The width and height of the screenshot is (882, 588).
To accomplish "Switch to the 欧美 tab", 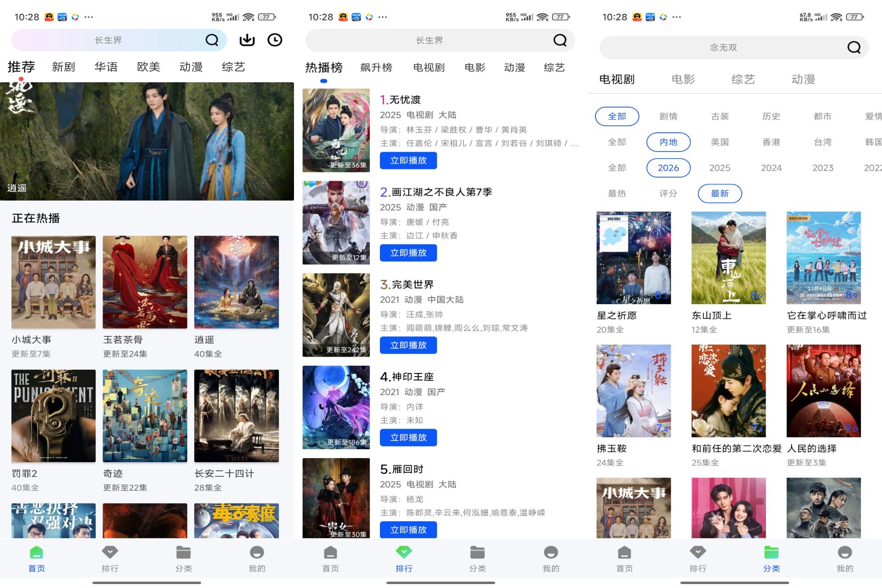I will (148, 67).
